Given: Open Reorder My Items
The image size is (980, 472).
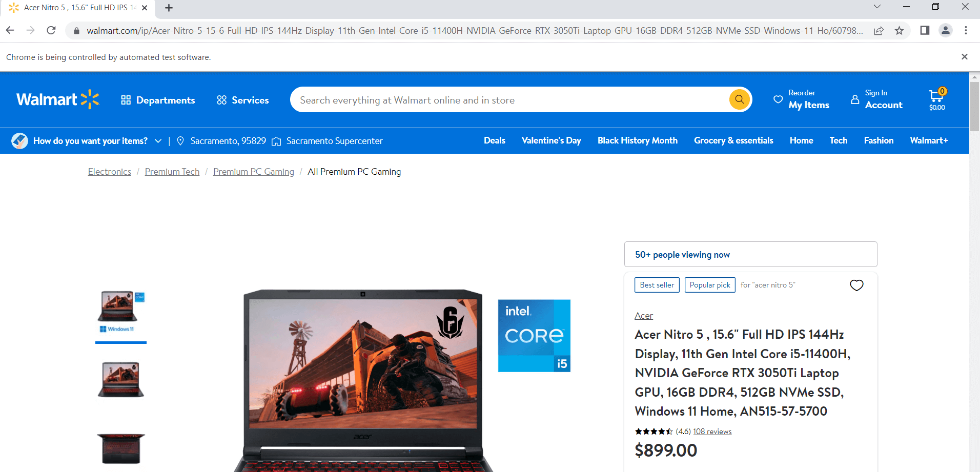Looking at the screenshot, I should [802, 99].
